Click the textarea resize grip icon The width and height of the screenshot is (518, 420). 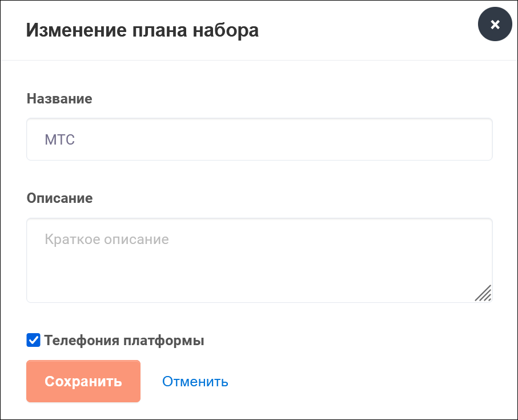click(483, 293)
